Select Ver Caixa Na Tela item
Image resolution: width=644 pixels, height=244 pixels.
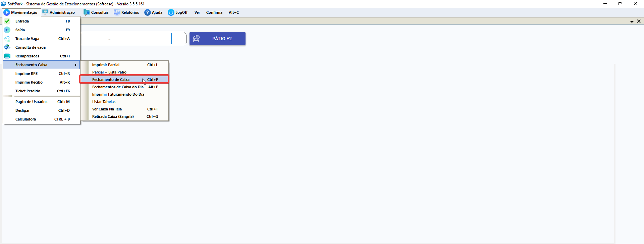(x=124, y=109)
